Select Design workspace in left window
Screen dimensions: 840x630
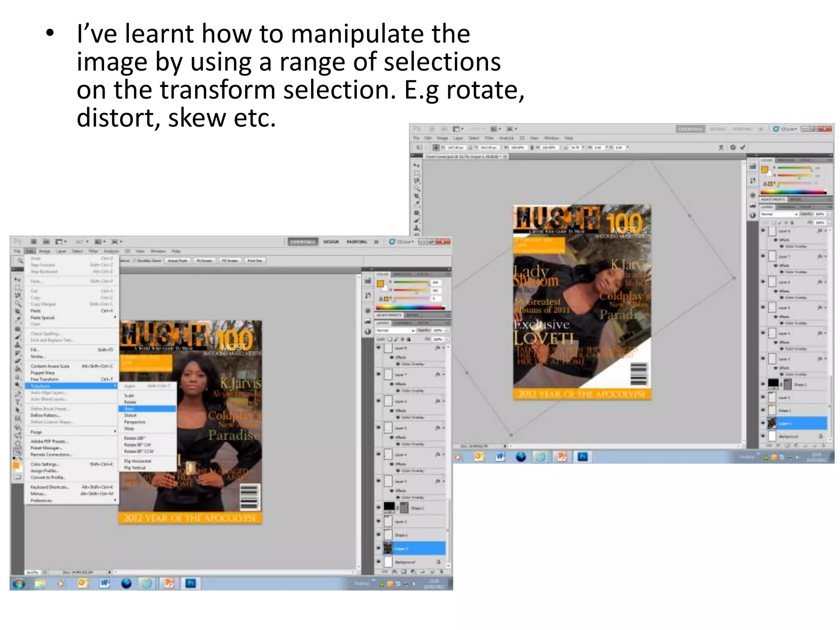(x=331, y=242)
